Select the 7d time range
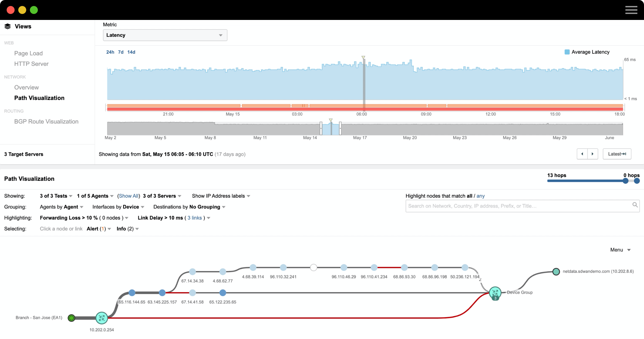 point(121,52)
